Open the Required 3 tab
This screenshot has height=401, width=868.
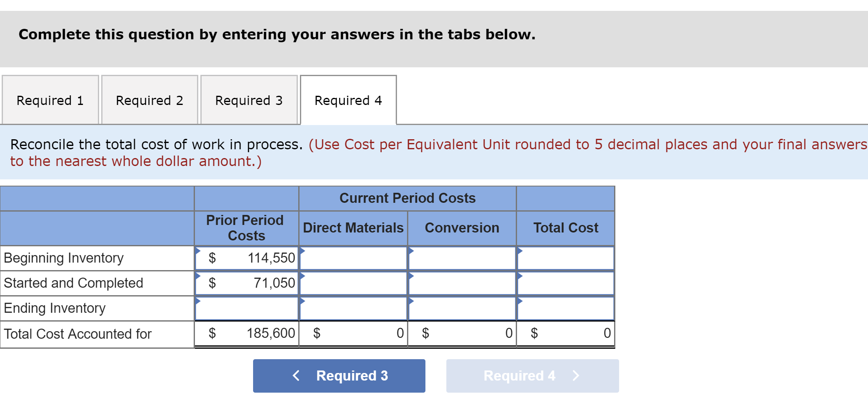[248, 100]
